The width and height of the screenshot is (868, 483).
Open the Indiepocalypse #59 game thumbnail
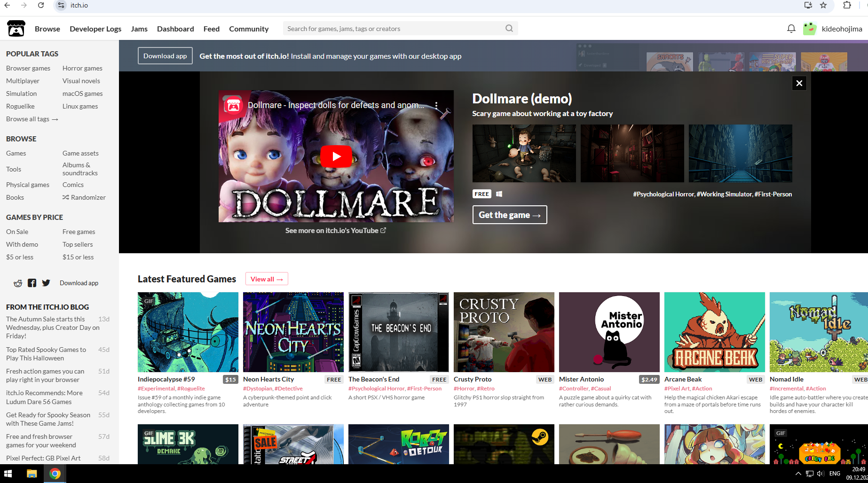click(x=188, y=332)
